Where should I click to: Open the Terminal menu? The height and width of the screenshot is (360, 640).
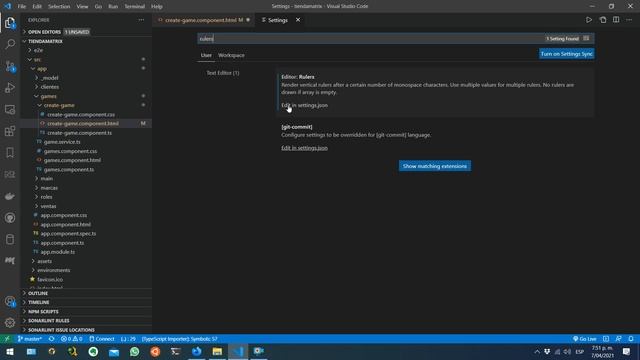pyautogui.click(x=135, y=7)
